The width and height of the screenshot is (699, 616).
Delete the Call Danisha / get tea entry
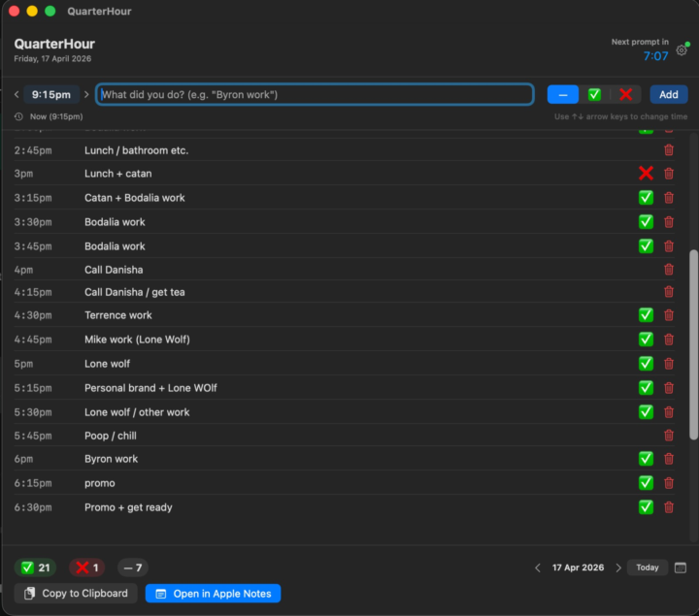(669, 292)
